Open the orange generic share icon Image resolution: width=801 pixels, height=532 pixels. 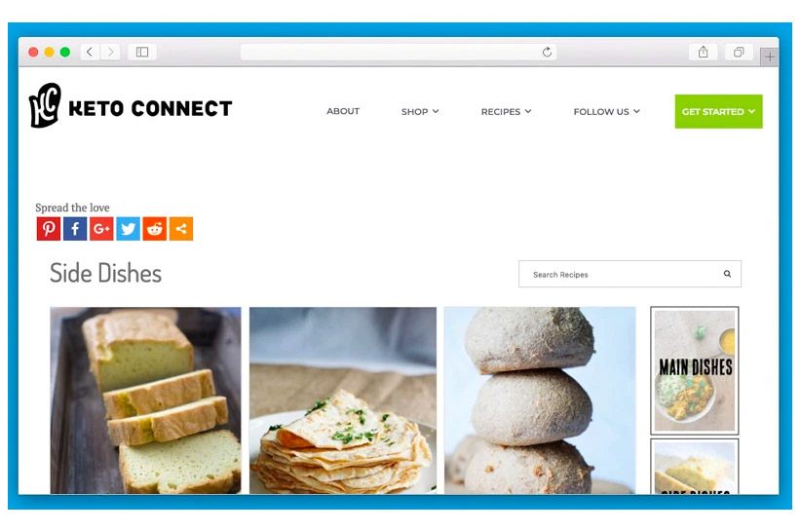181,229
